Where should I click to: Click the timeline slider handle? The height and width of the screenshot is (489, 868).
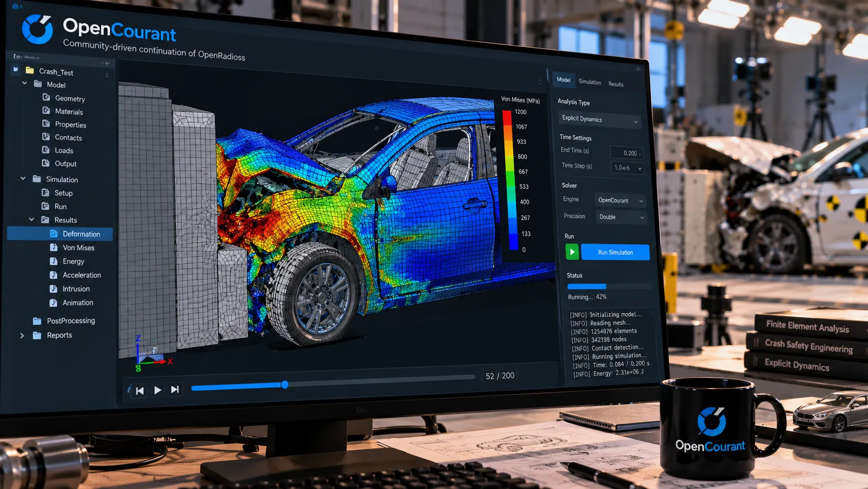[x=284, y=385]
